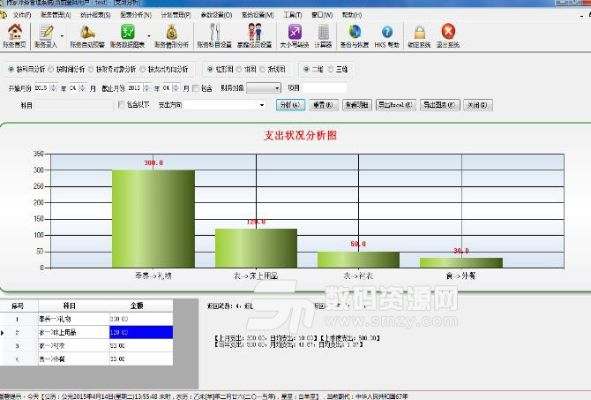Select the third analysis-type radio button
Screen dimensions: 591x400
91,69
